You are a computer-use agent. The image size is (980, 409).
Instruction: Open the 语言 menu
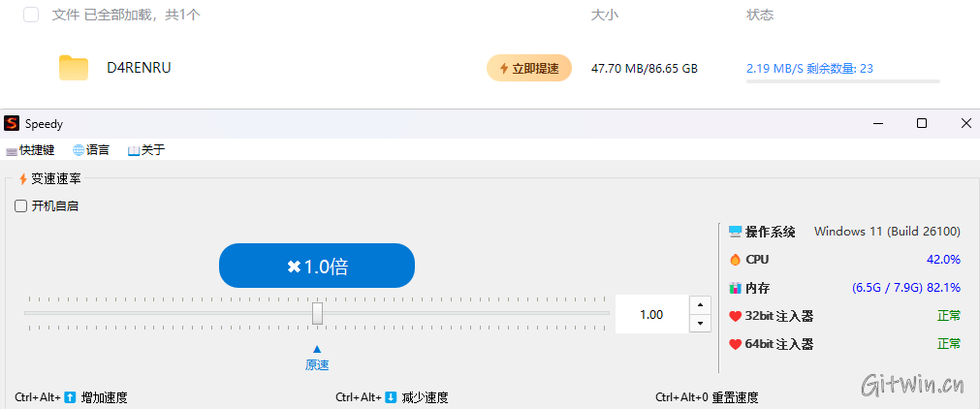(91, 150)
